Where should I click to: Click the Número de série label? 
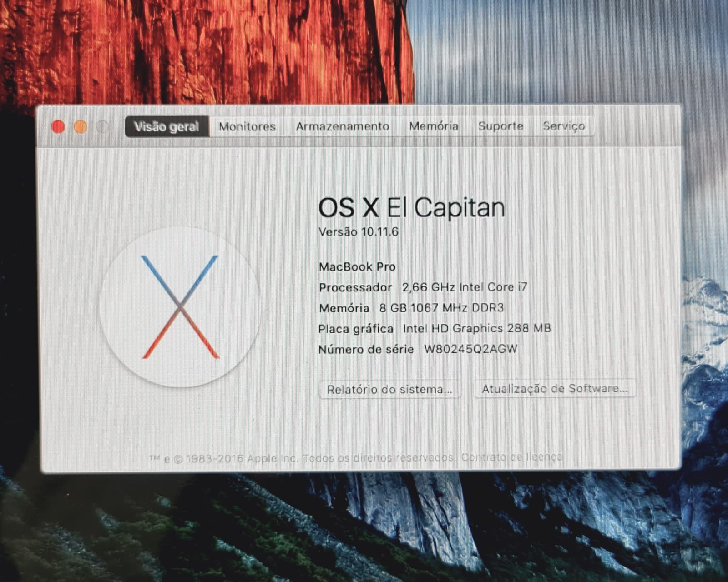tap(366, 350)
